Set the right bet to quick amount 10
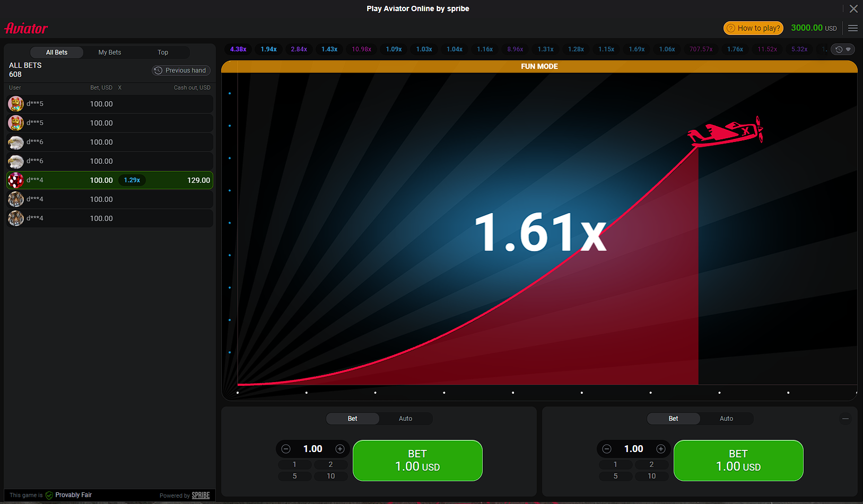 click(x=652, y=476)
